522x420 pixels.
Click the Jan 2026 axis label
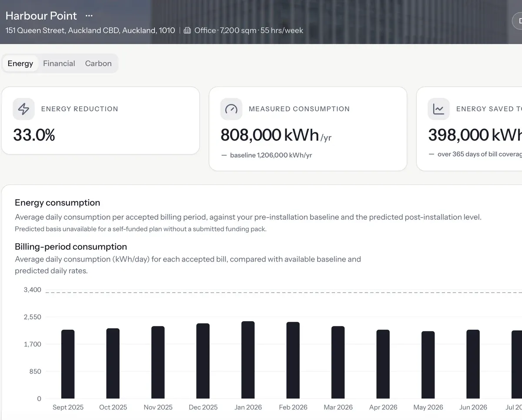248,407
